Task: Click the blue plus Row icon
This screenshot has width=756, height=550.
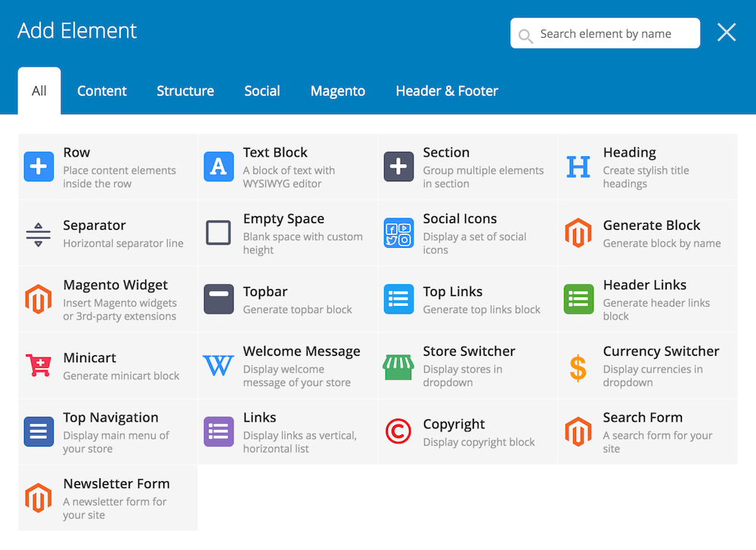Action: (39, 166)
